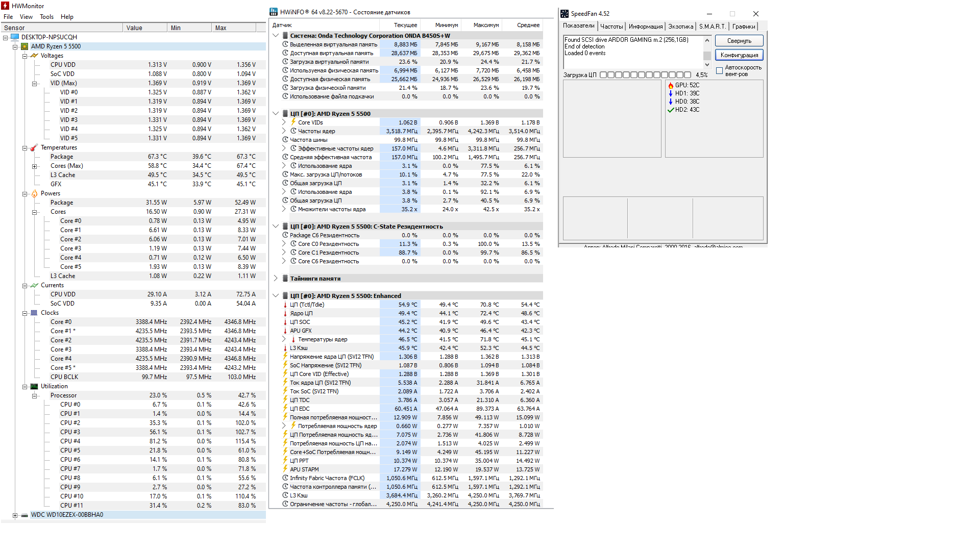Viewport: 980px width, 551px height.
Task: Expand the Тайминги памяти section in HWiNFO
Action: pos(276,279)
